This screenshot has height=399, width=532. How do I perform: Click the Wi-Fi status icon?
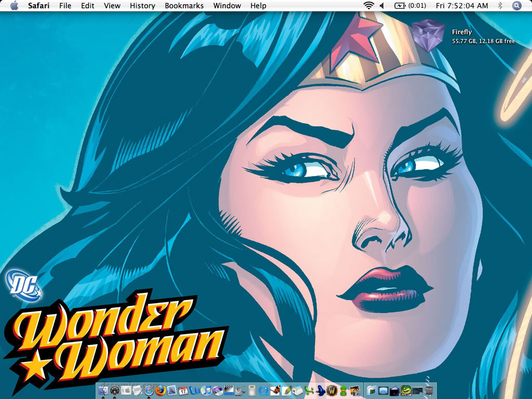click(368, 5)
